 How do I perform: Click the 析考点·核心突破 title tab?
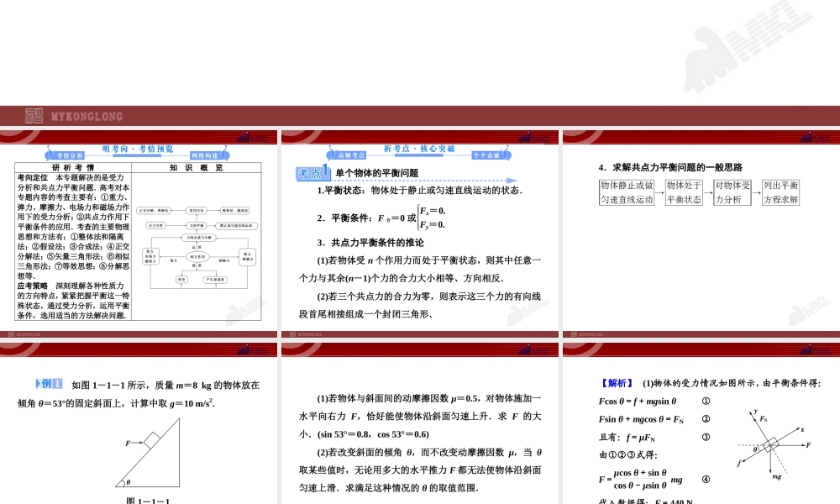(x=420, y=147)
